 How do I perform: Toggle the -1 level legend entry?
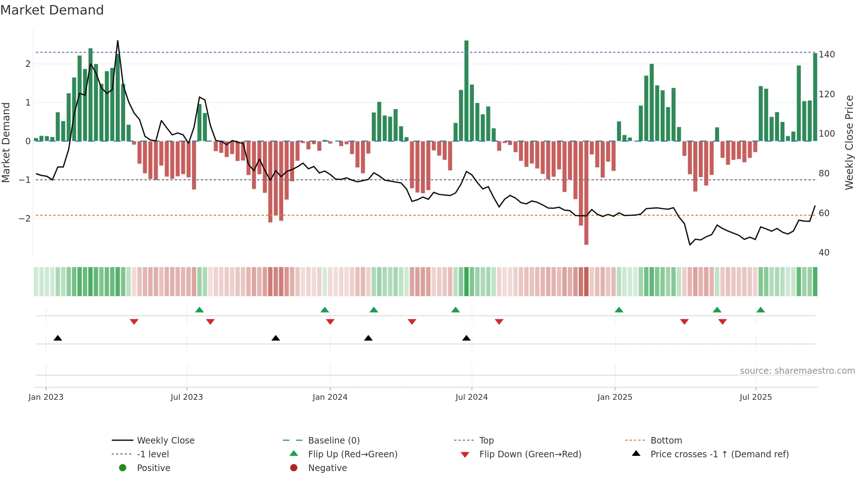(140, 454)
